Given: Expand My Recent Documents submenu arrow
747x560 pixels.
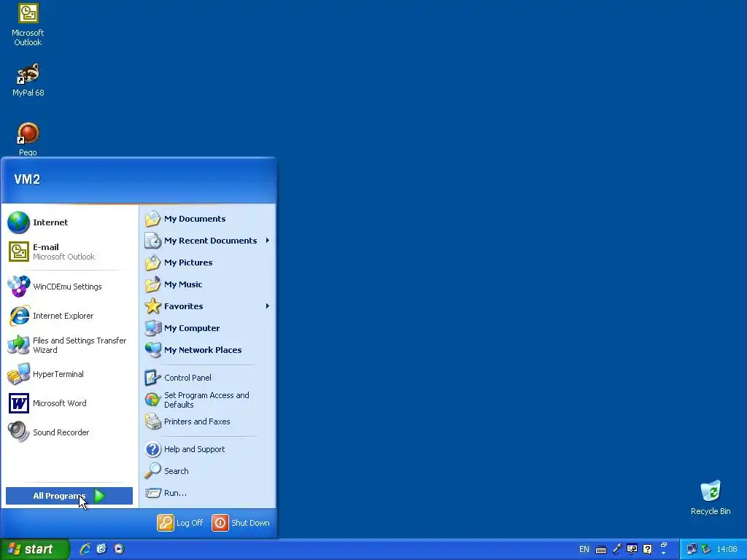Looking at the screenshot, I should [268, 241].
